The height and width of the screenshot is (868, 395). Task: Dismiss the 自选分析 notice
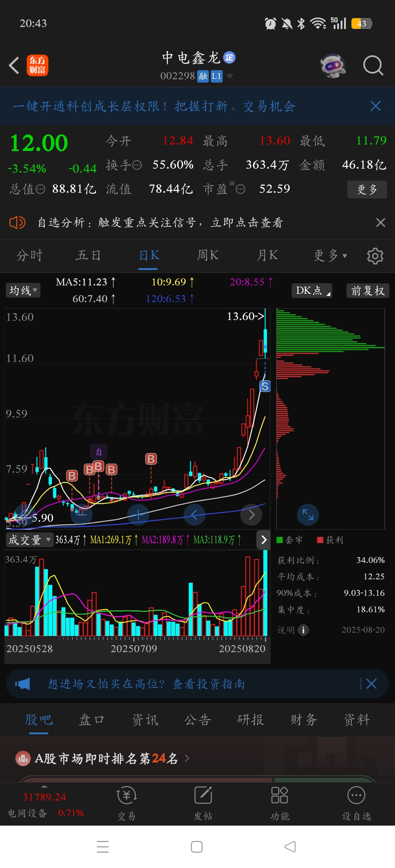click(381, 222)
